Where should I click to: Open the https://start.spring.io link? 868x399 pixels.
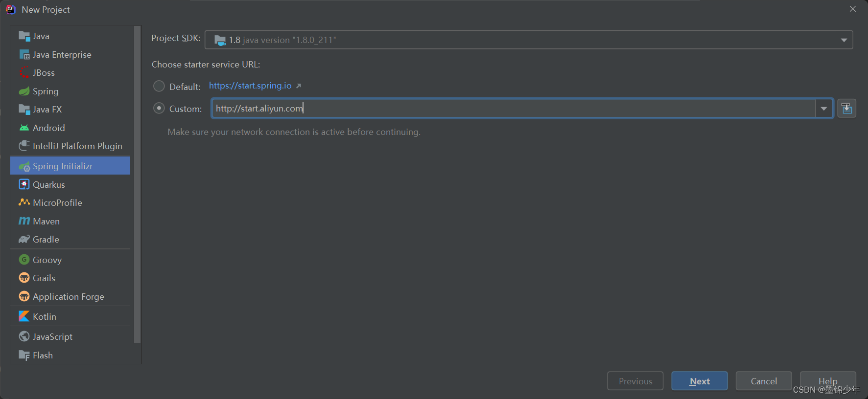[x=250, y=86]
